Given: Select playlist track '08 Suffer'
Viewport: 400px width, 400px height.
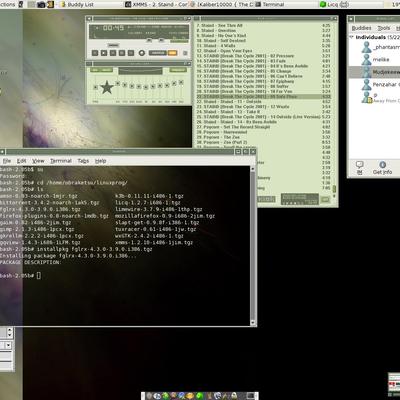Looking at the screenshot, I should point(263,86).
